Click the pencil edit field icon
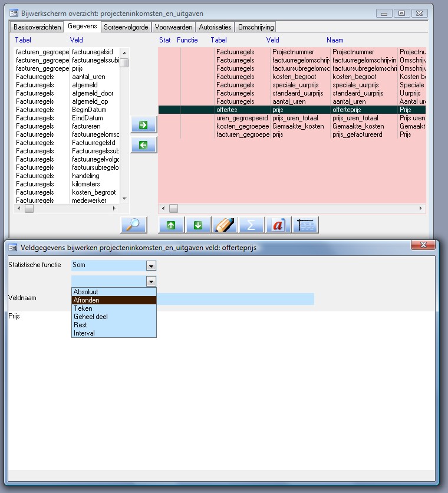Viewport: 448px width, 493px height. tap(225, 225)
